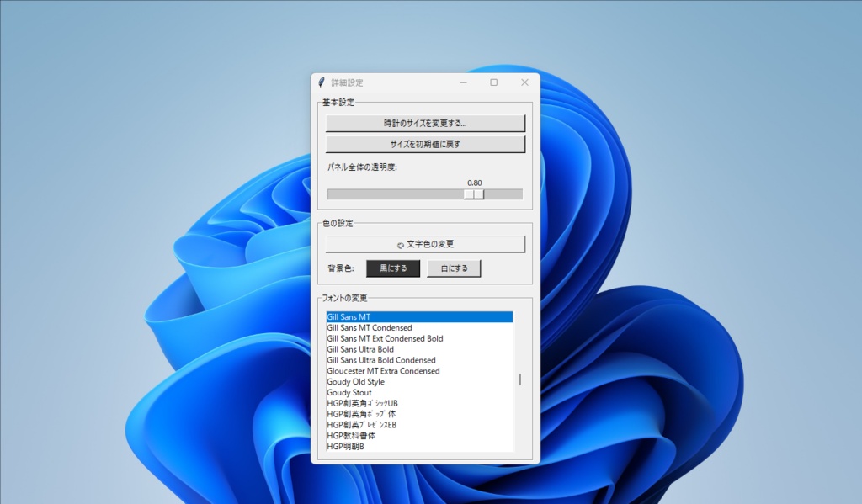This screenshot has height=504, width=862.
Task: Choose the HGP創英角ｺﾞｼｯｸUB font
Action: pyautogui.click(x=419, y=403)
